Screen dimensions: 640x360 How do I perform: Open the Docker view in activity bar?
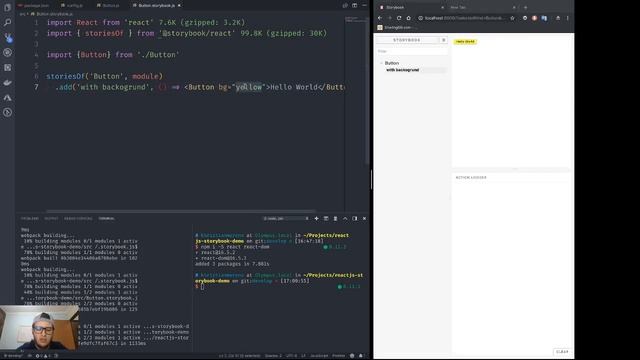pyautogui.click(x=7, y=82)
